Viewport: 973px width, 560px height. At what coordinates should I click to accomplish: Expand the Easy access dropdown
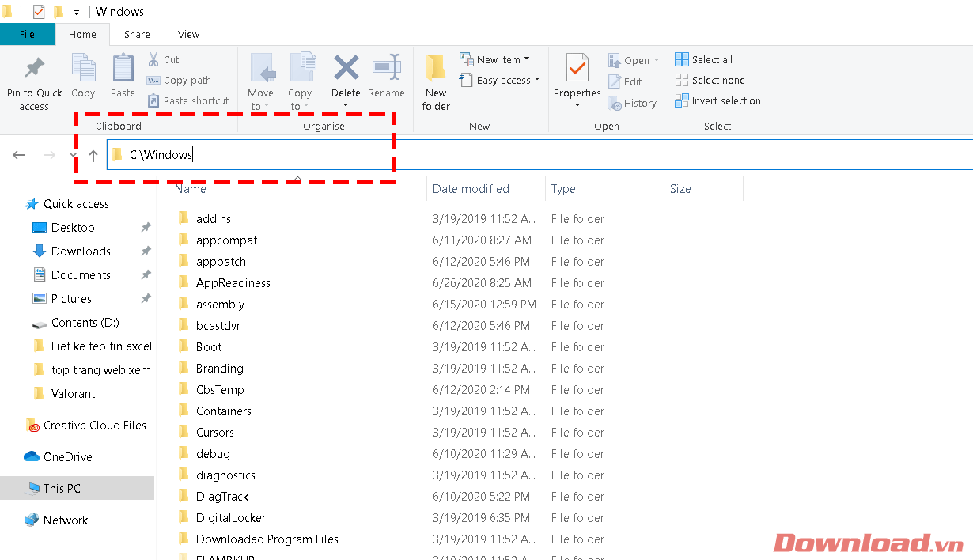point(500,80)
